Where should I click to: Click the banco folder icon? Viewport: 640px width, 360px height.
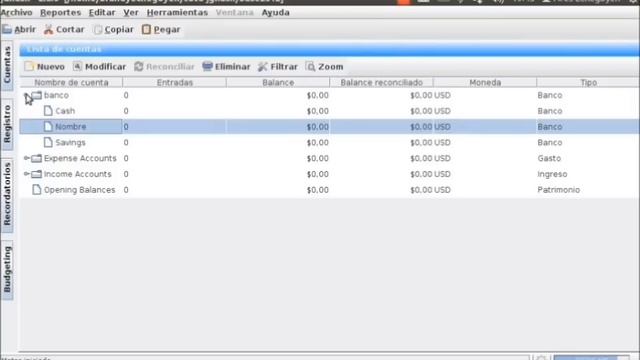[37, 95]
